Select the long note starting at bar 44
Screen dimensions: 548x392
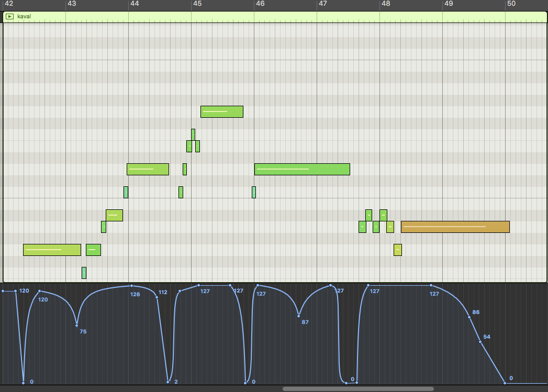pyautogui.click(x=148, y=169)
